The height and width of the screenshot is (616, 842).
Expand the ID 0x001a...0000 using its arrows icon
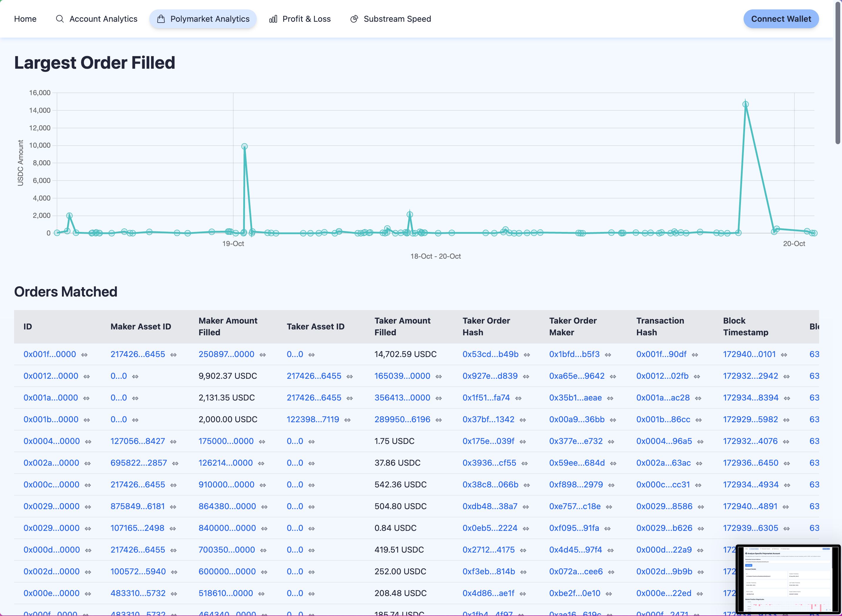86,398
